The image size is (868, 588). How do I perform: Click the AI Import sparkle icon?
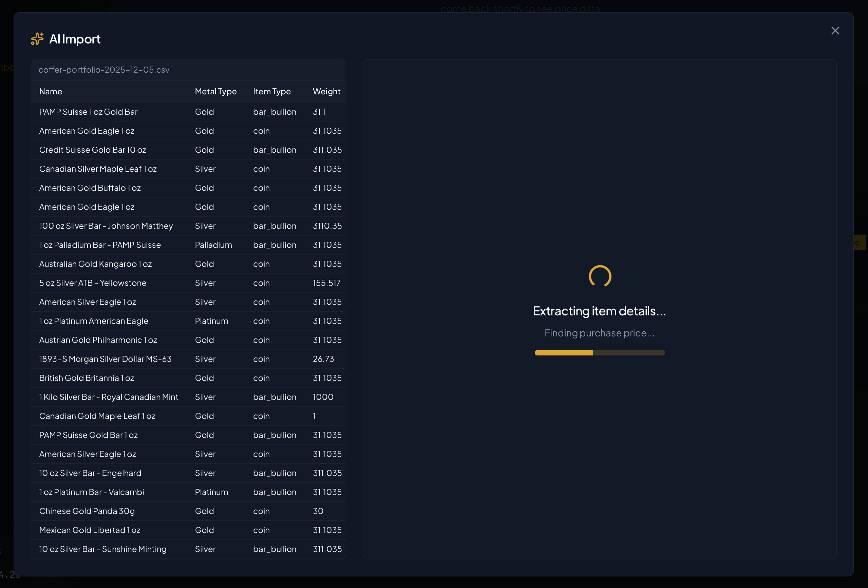point(37,38)
